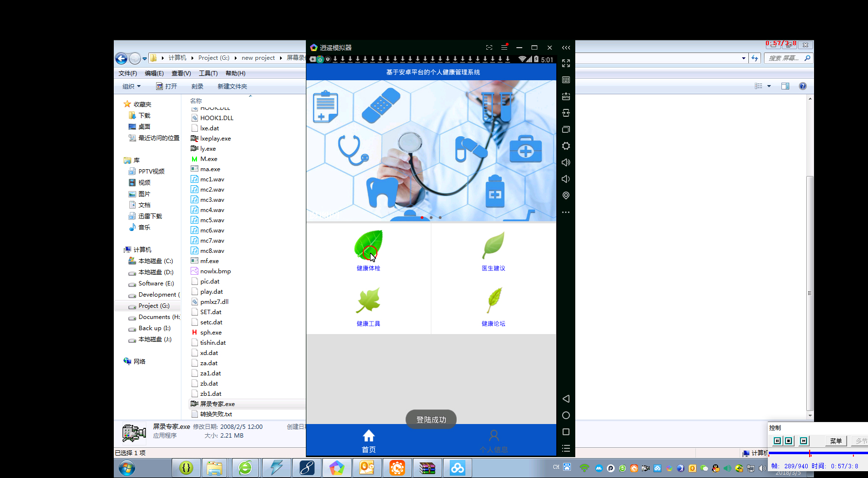
Task: Open the three-dot more options in sidebar
Action: pos(566,212)
